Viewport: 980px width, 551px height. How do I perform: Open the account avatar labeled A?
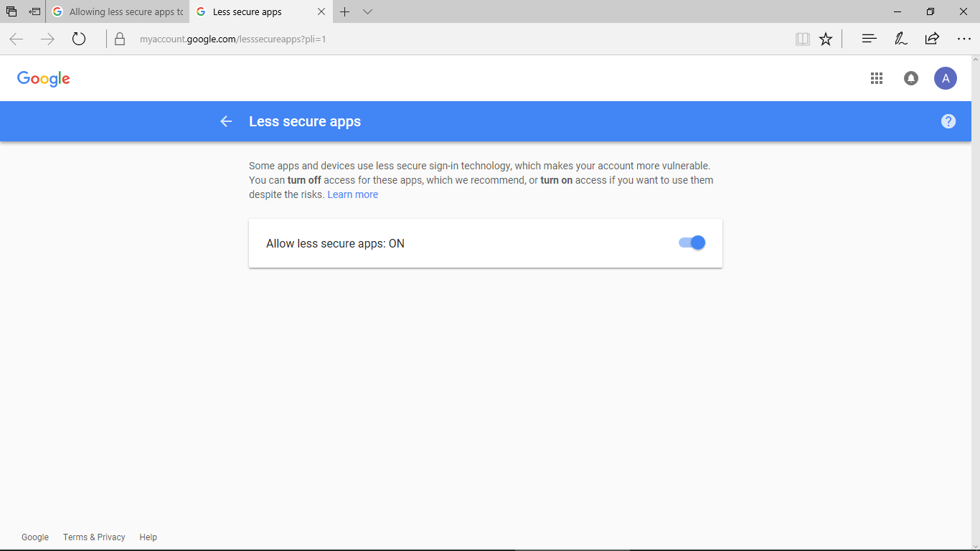tap(946, 78)
